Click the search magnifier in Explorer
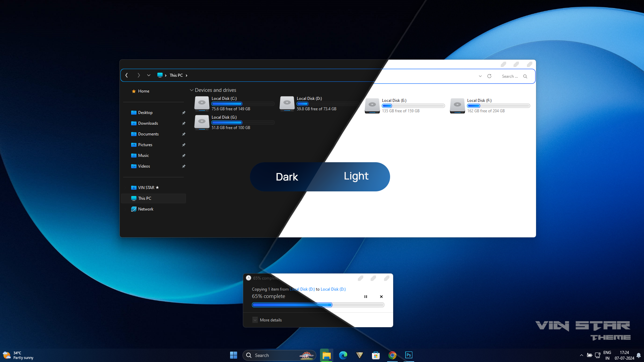The width and height of the screenshot is (644, 362). coord(525,76)
